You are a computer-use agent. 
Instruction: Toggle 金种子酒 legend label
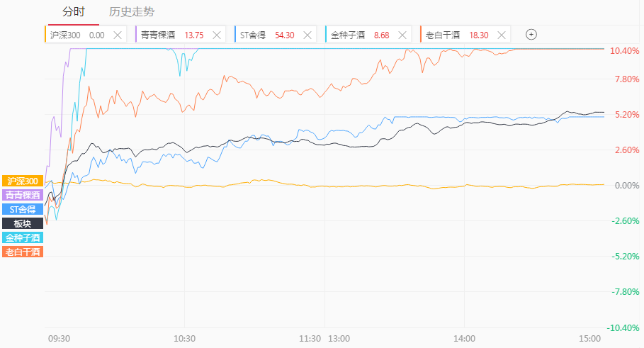[x=23, y=237]
